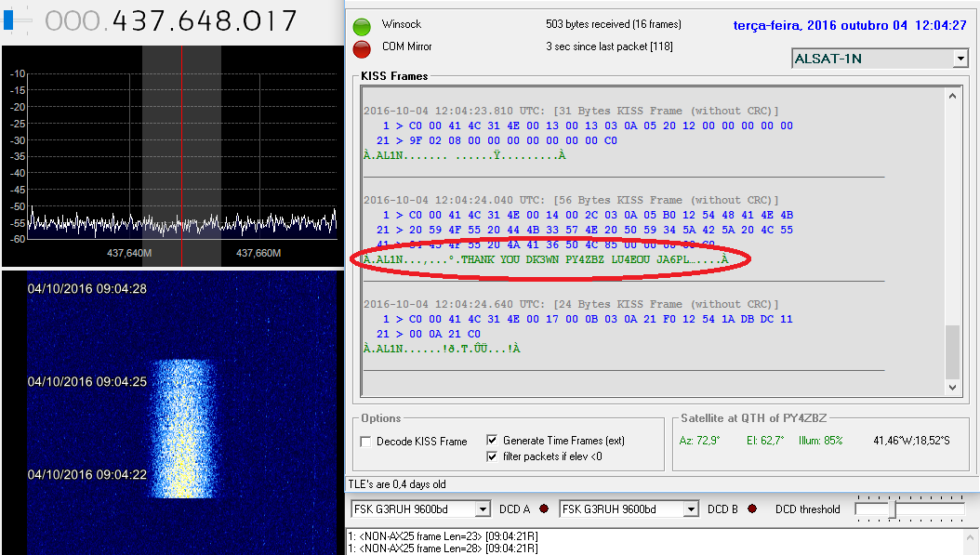
Task: Click the DCD A indicator LED
Action: (544, 509)
